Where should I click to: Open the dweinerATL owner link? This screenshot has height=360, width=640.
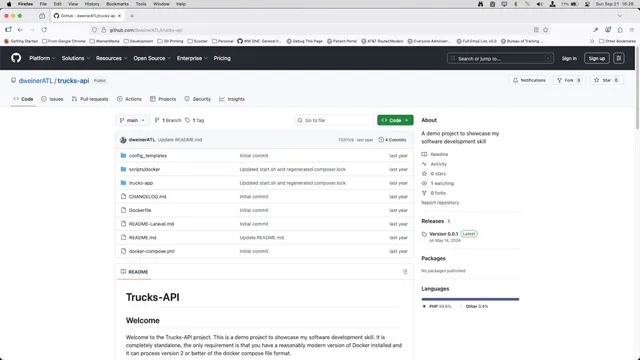click(x=36, y=80)
